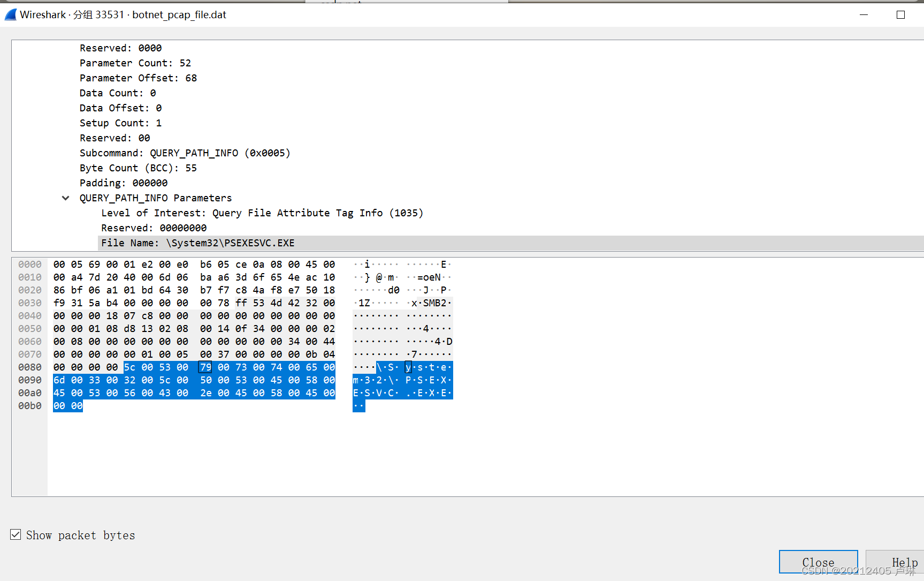Select the Padding: 000000 row

[500, 183]
